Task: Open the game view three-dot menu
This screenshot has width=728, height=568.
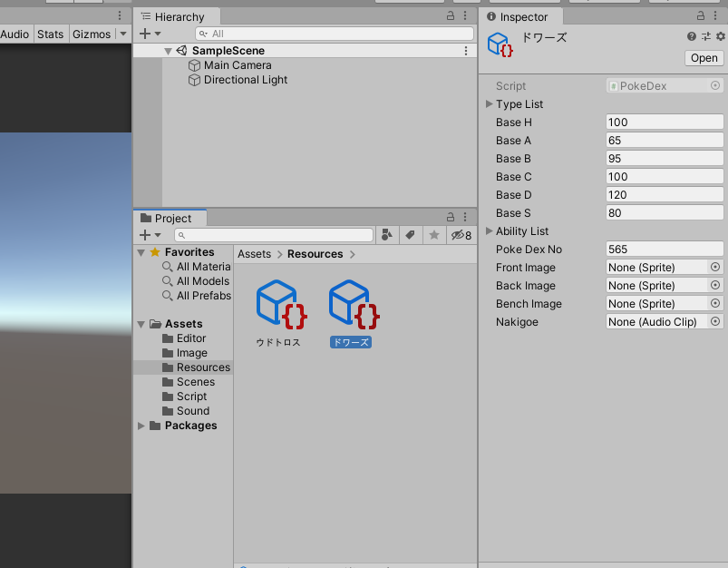Action: coord(120,15)
